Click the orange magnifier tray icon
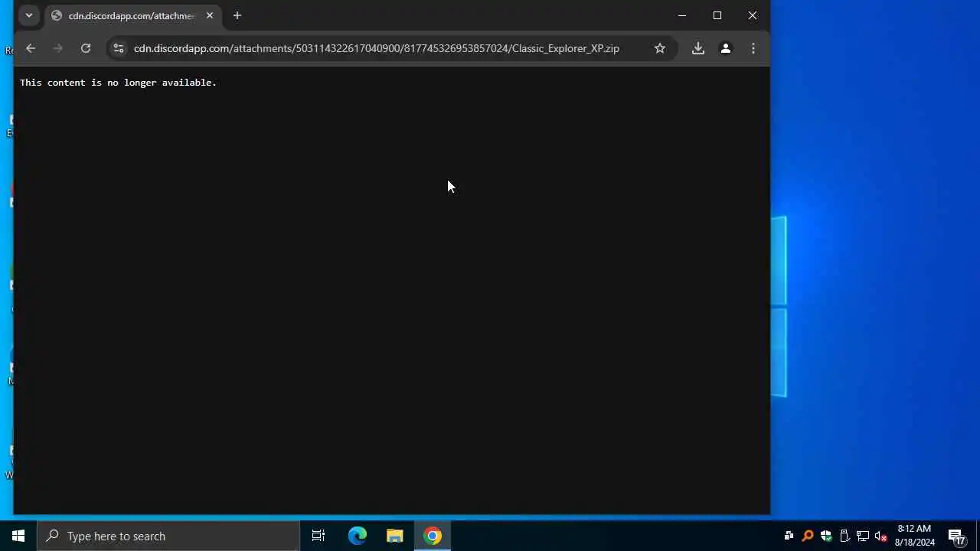980x551 pixels. pyautogui.click(x=807, y=536)
